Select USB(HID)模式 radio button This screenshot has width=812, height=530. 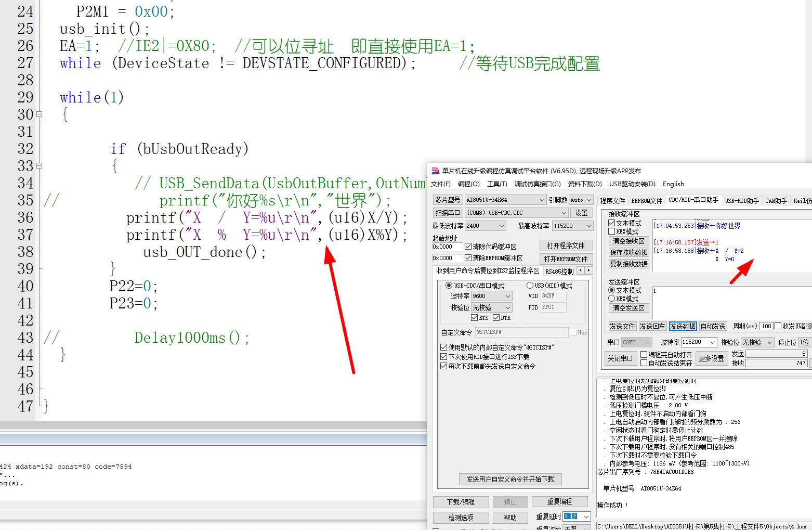tap(530, 286)
